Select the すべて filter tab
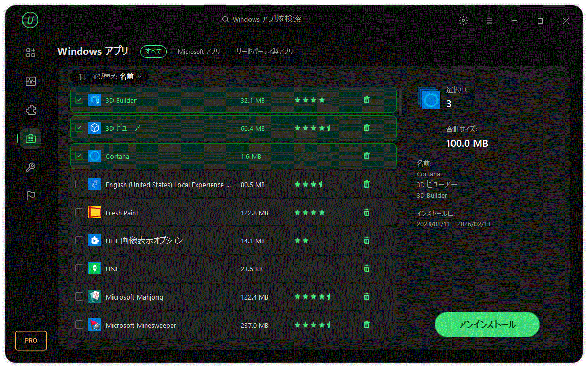588x368 pixels. (x=153, y=51)
